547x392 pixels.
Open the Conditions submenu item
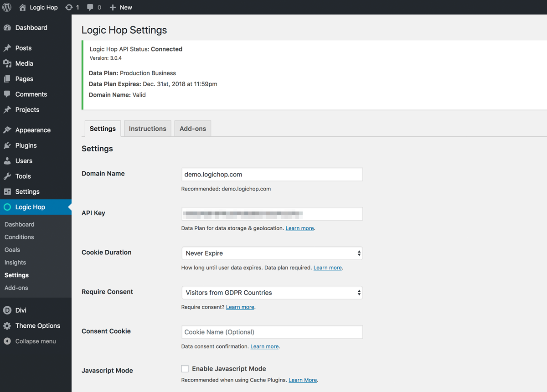tap(19, 237)
